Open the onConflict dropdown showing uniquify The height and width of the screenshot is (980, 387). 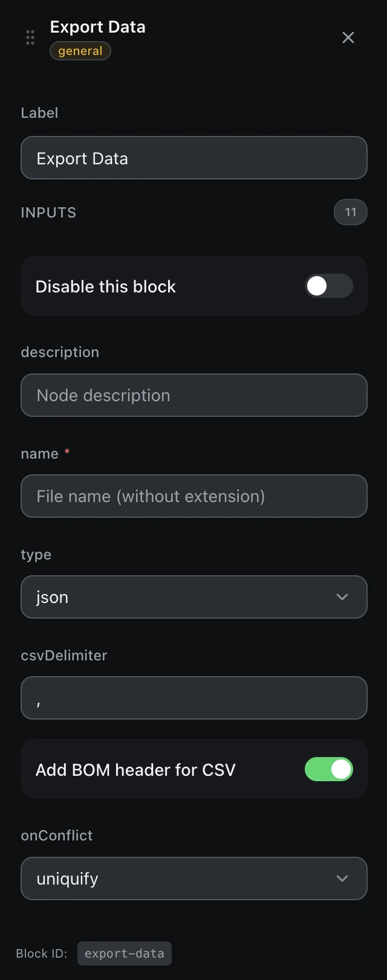(194, 878)
